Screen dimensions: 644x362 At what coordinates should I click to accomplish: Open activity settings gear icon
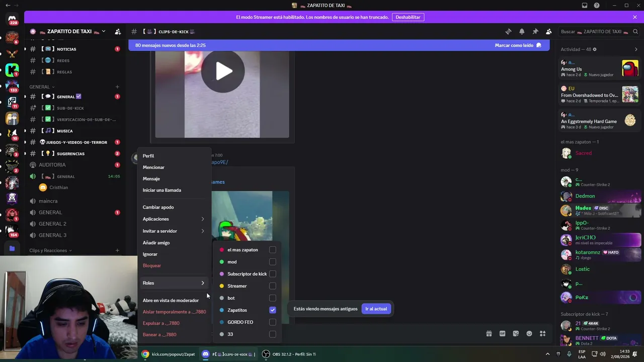pyautogui.click(x=595, y=49)
